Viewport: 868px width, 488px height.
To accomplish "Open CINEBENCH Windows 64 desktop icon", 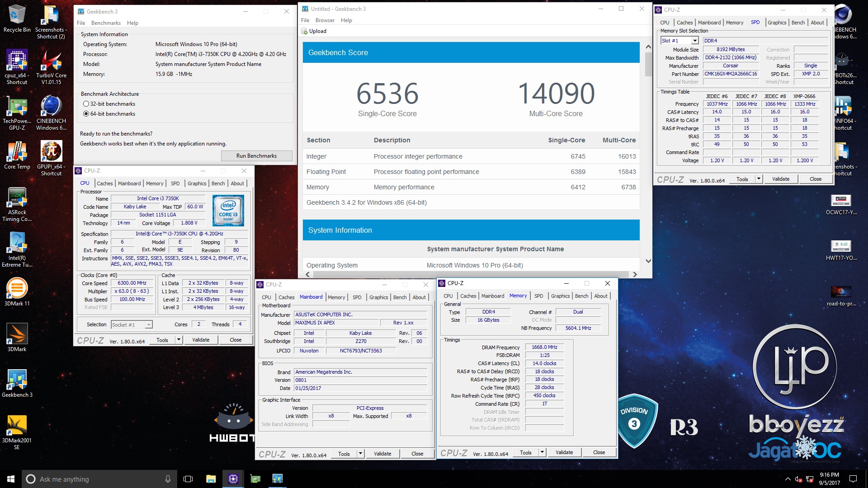I will pos(51,113).
